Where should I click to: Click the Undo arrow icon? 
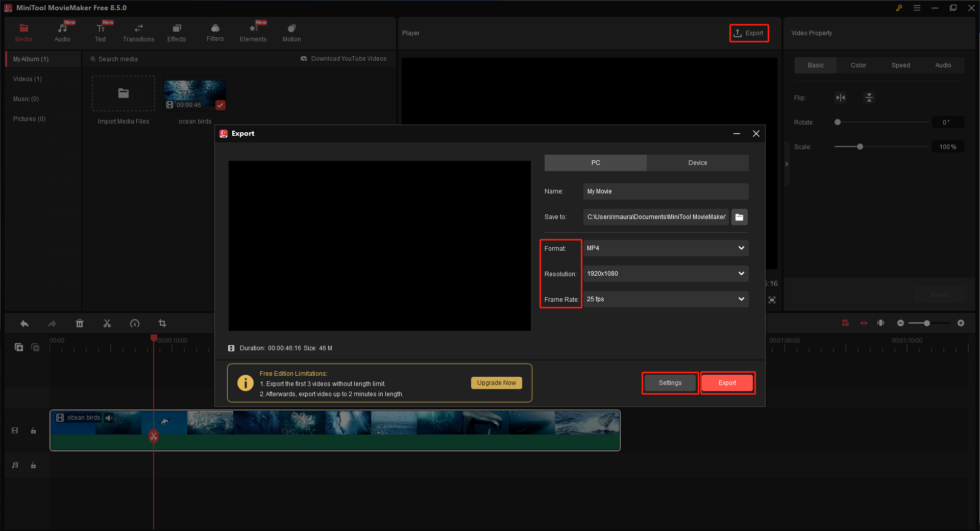click(x=24, y=323)
